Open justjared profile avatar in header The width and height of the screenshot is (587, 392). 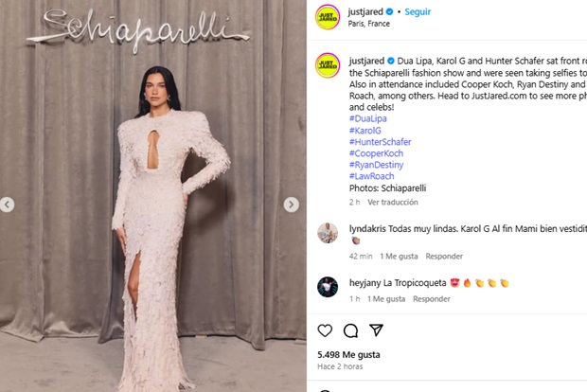point(328,17)
